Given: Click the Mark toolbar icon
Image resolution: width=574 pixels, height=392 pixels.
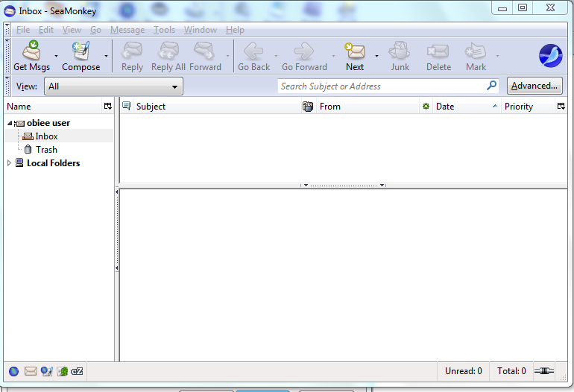Looking at the screenshot, I should (476, 51).
